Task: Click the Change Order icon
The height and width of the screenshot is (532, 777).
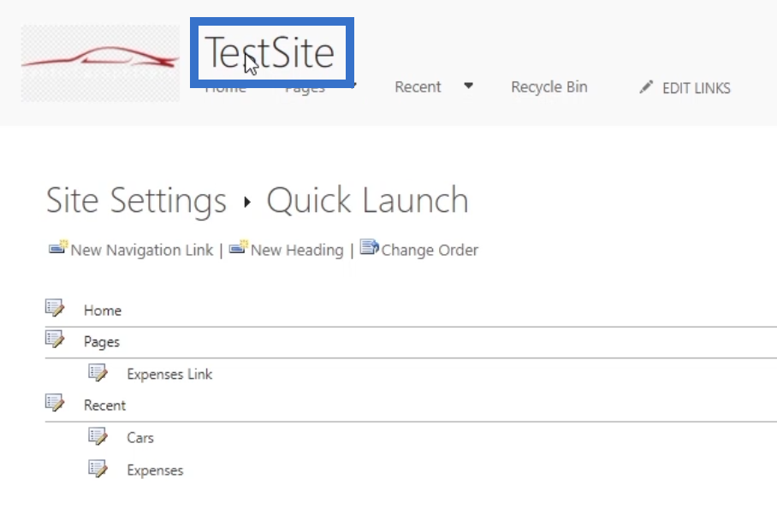Action: tap(369, 246)
